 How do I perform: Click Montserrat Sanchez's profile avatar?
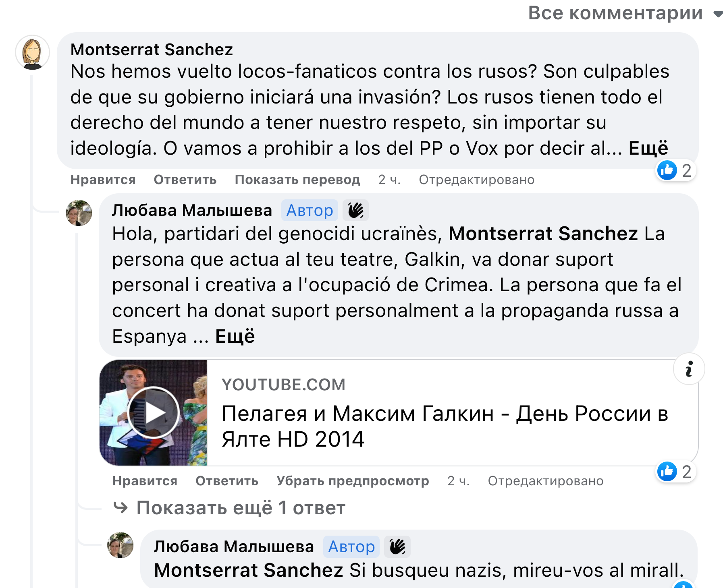[32, 53]
